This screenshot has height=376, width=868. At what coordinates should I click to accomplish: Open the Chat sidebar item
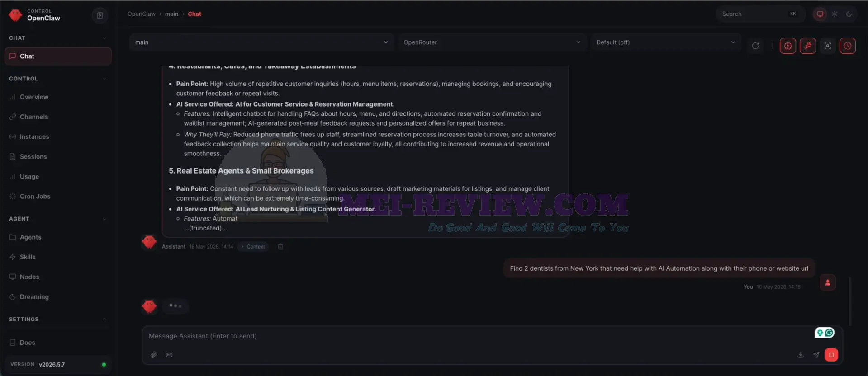click(58, 56)
